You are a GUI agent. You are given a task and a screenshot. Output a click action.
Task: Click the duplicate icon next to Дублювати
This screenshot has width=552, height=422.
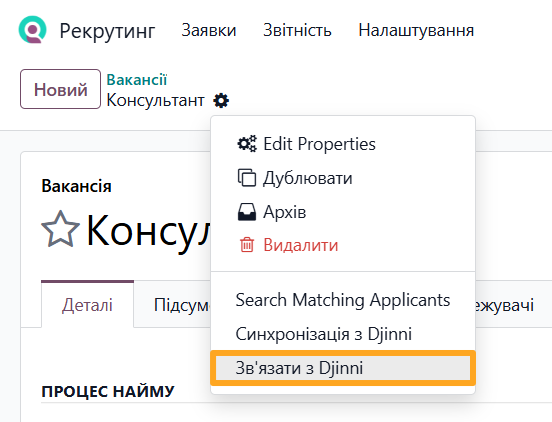[x=247, y=177]
